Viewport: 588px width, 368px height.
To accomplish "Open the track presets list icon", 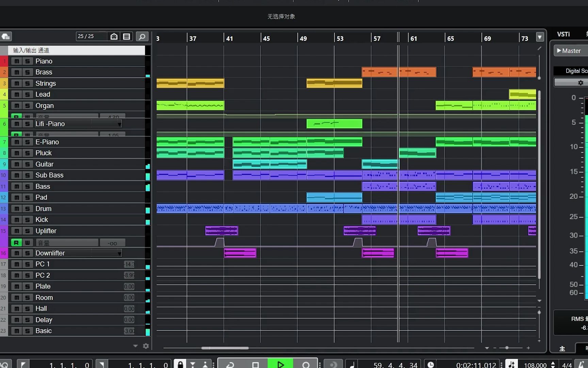I will pos(127,36).
